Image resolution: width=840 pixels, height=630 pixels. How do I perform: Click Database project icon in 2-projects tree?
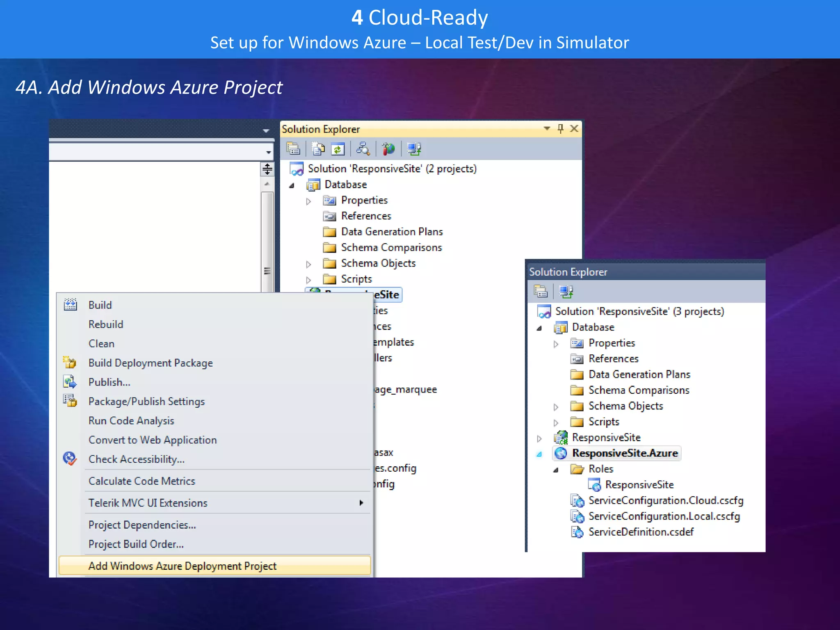point(313,185)
